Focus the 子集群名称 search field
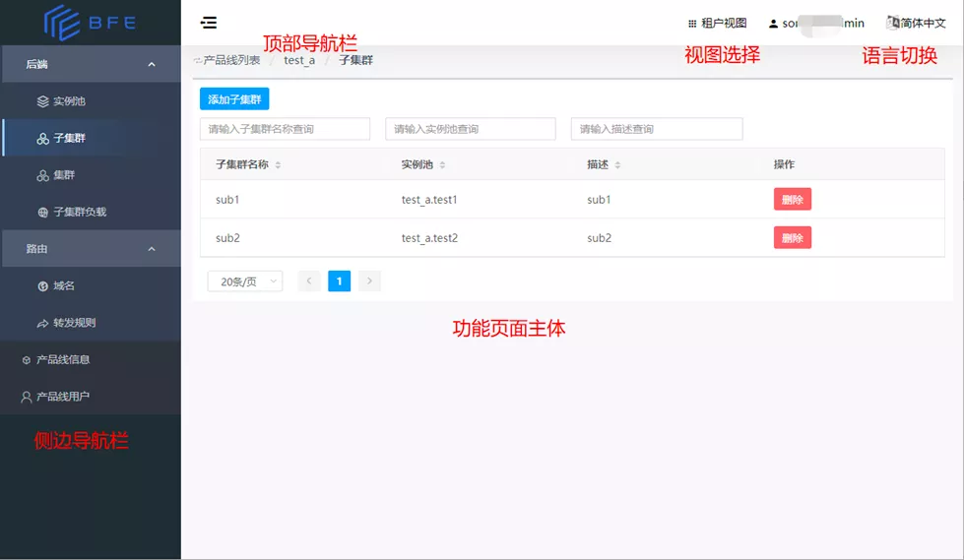This screenshot has height=560, width=964. (285, 129)
